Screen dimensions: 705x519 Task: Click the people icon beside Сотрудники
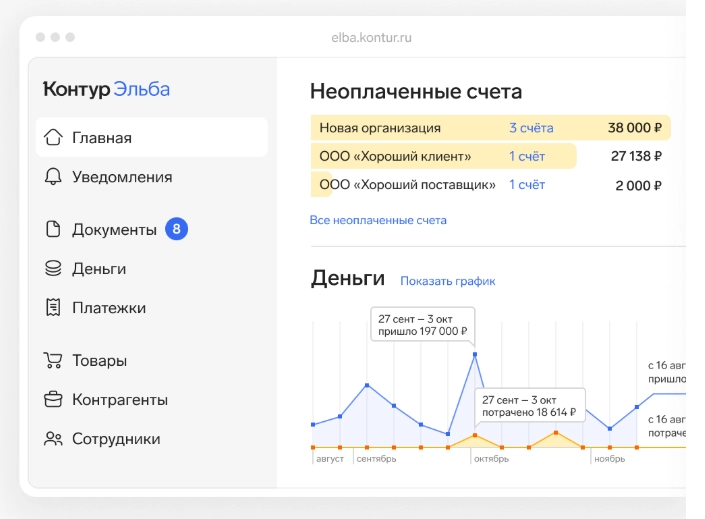(53, 439)
